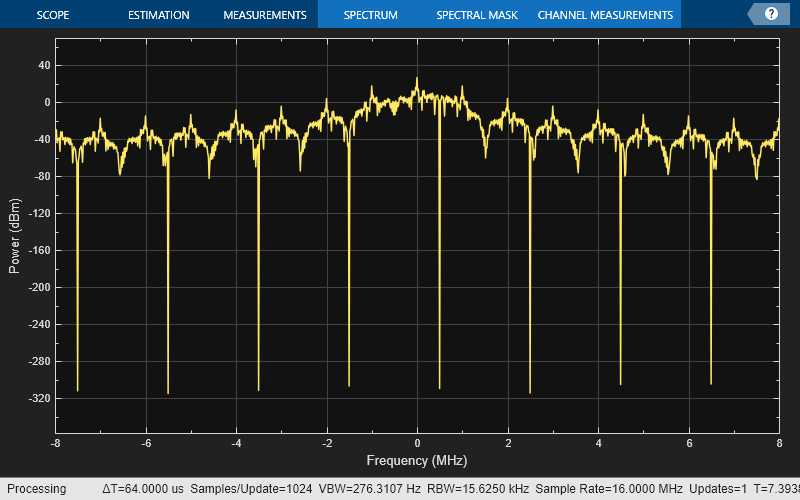Image resolution: width=800 pixels, height=500 pixels.
Task: Open the CHANNEL MEASUREMENTS tab
Action: pos(605,15)
